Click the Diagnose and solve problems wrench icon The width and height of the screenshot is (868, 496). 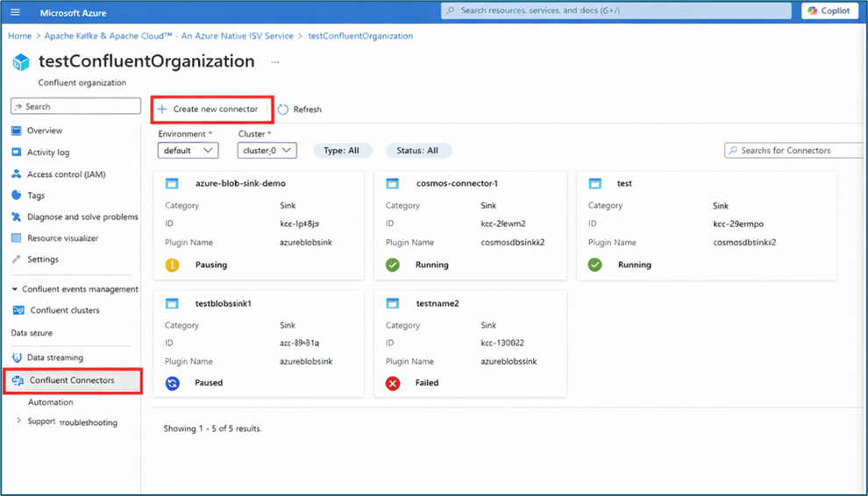click(17, 217)
